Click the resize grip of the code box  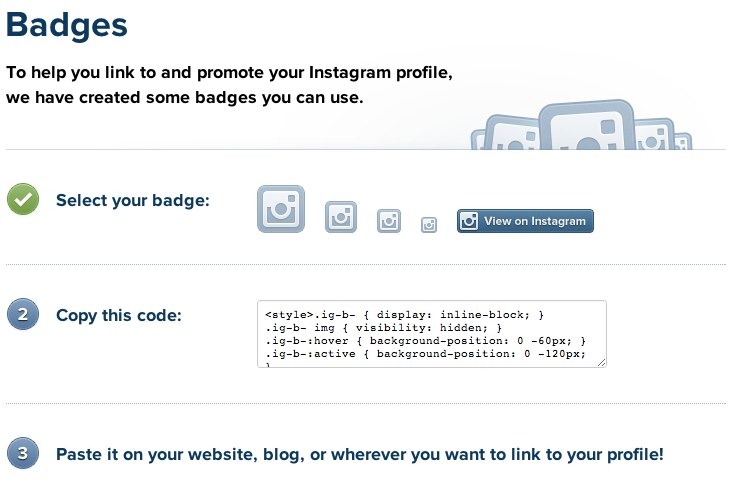[x=602, y=363]
